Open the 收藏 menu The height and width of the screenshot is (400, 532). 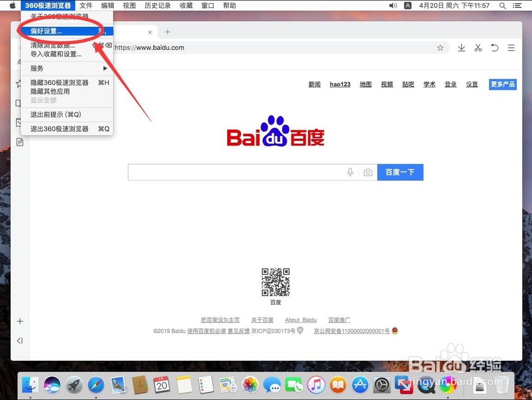[x=186, y=5]
